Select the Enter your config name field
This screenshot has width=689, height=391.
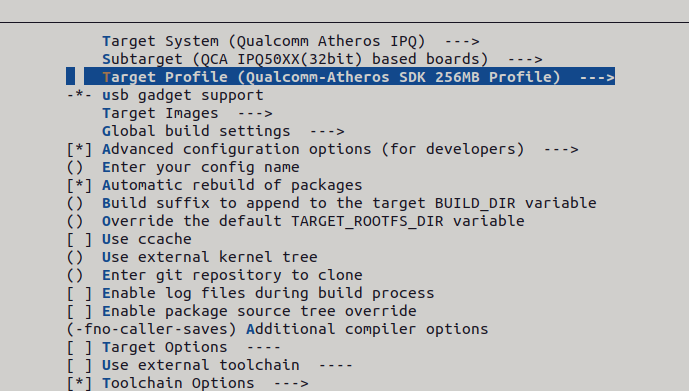[183, 167]
